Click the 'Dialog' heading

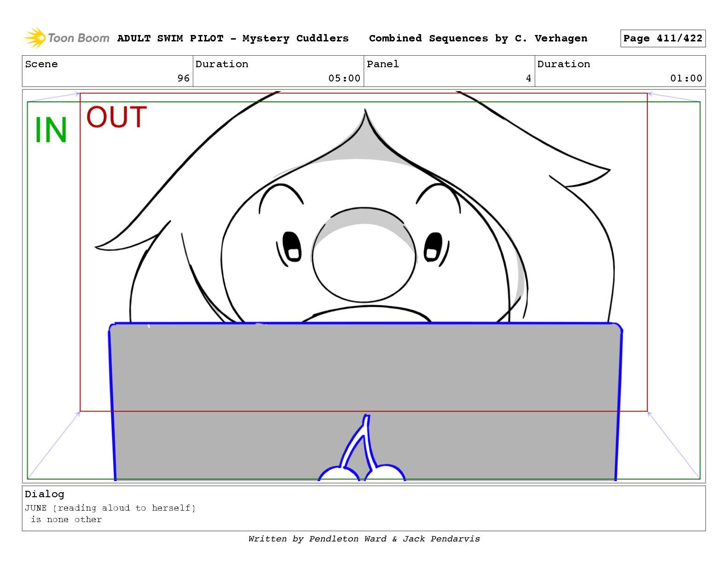tap(45, 494)
